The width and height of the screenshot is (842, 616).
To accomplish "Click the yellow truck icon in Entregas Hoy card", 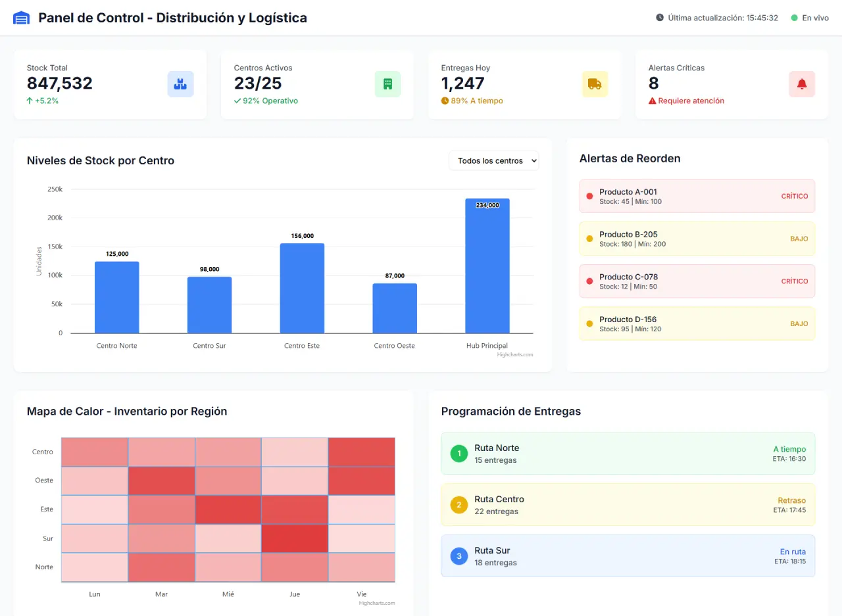I will pos(595,84).
